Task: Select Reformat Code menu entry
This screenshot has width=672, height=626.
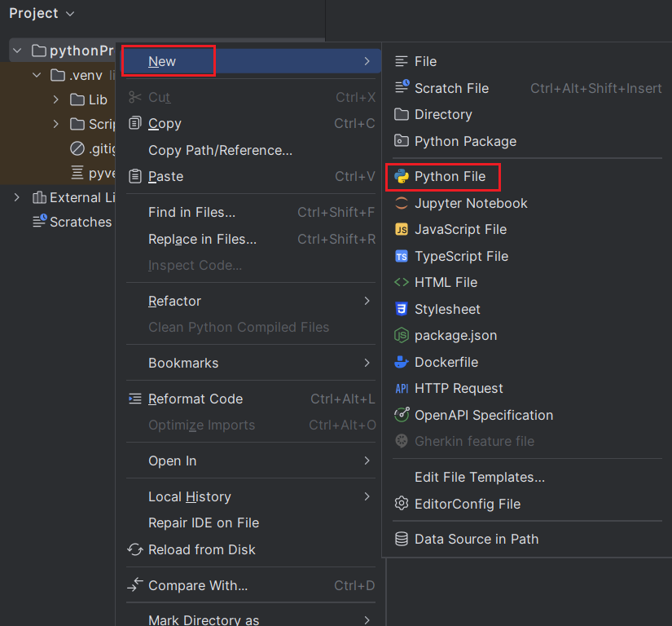Action: click(195, 399)
